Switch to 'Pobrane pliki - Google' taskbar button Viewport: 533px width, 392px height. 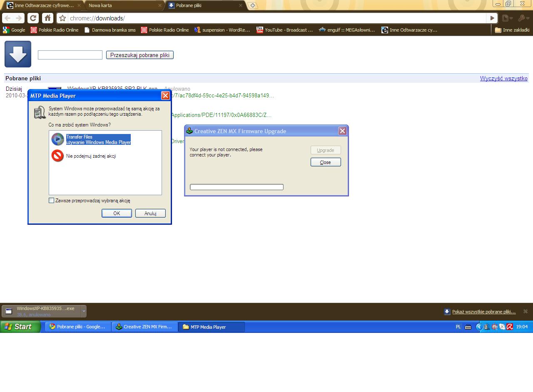(78, 327)
